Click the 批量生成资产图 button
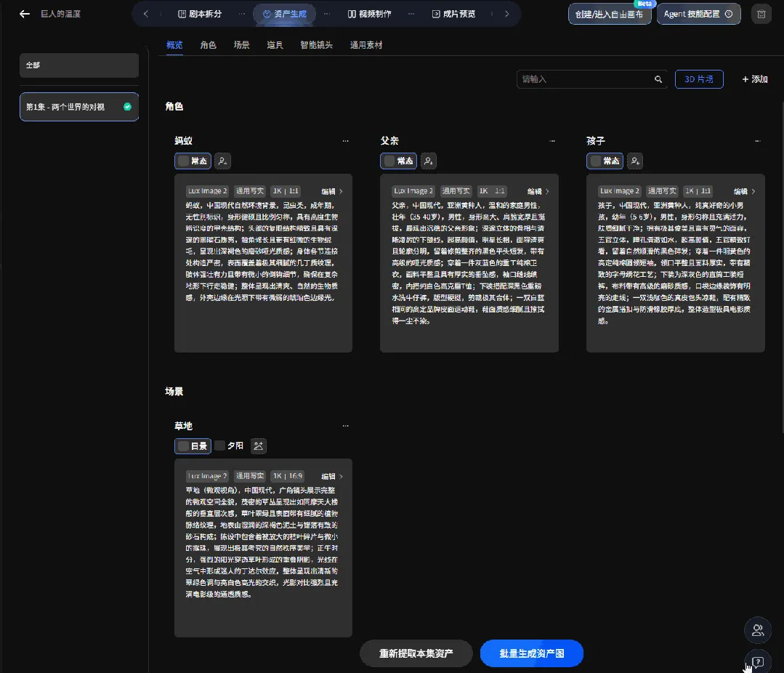The image size is (784, 673). [x=531, y=653]
